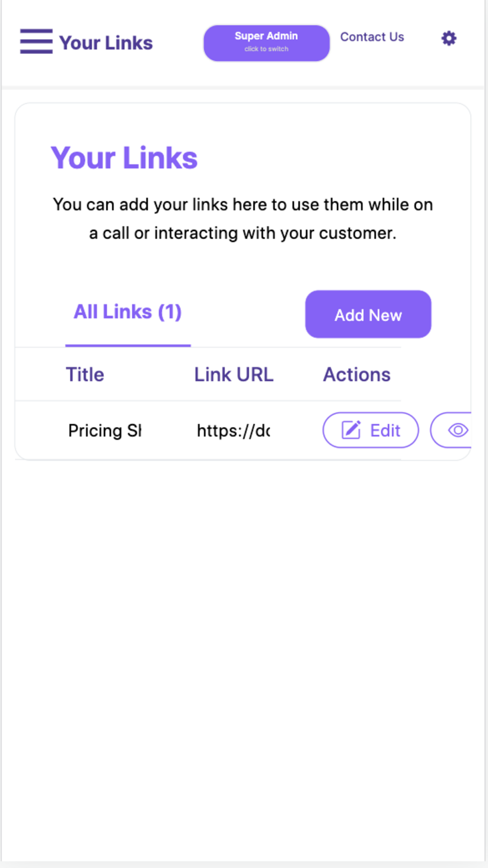Click the Title column header
488x868 pixels.
click(85, 374)
